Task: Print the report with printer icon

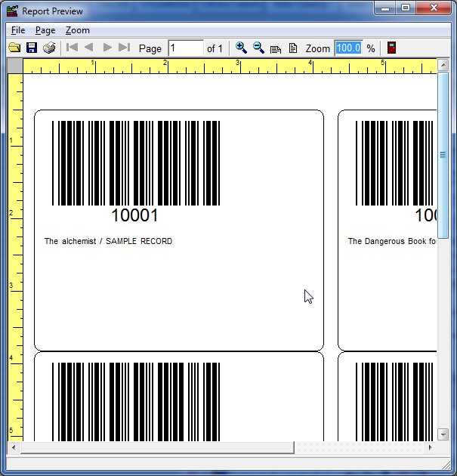Action: click(49, 48)
